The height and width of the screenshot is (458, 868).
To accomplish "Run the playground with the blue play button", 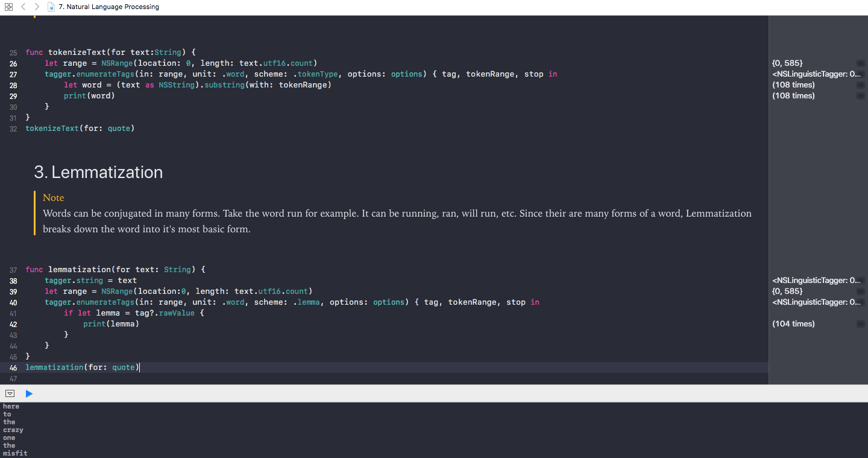I will point(29,393).
